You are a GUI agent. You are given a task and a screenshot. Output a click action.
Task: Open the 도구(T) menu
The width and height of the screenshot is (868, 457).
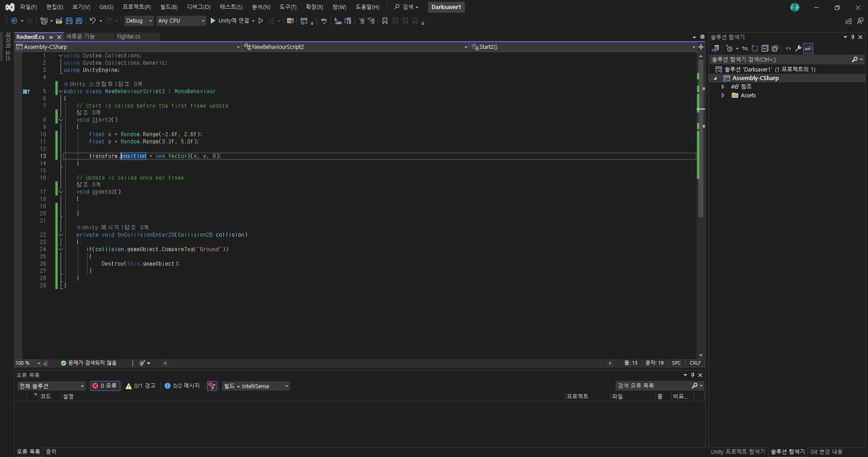[x=288, y=7]
